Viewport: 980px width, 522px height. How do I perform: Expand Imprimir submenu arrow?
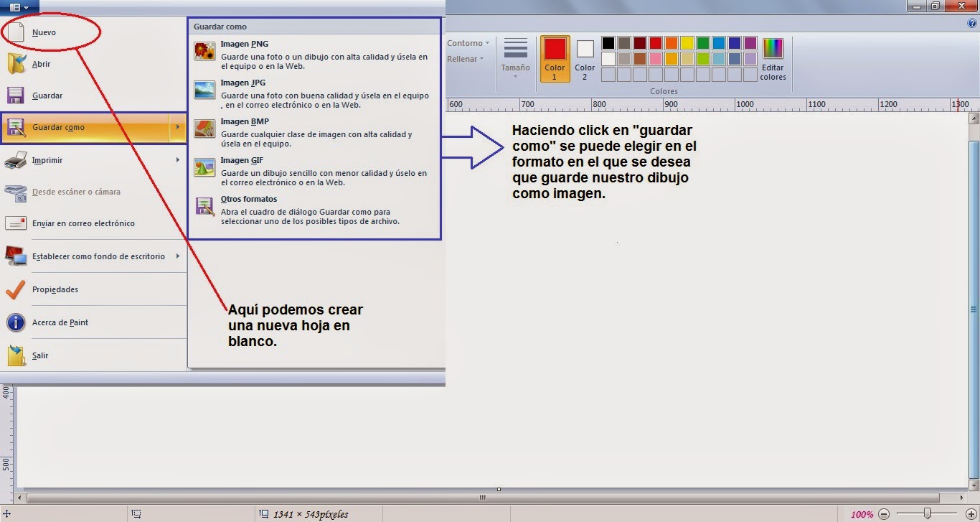[178, 160]
